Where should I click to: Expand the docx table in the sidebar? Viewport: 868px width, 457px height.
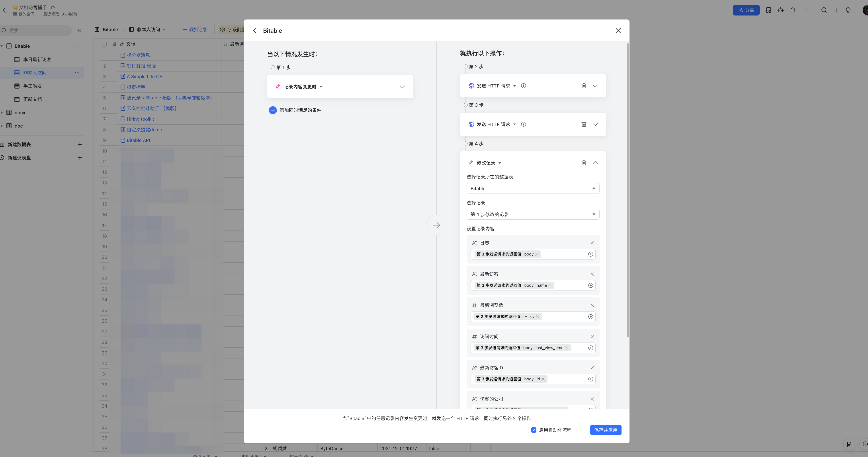click(2, 113)
